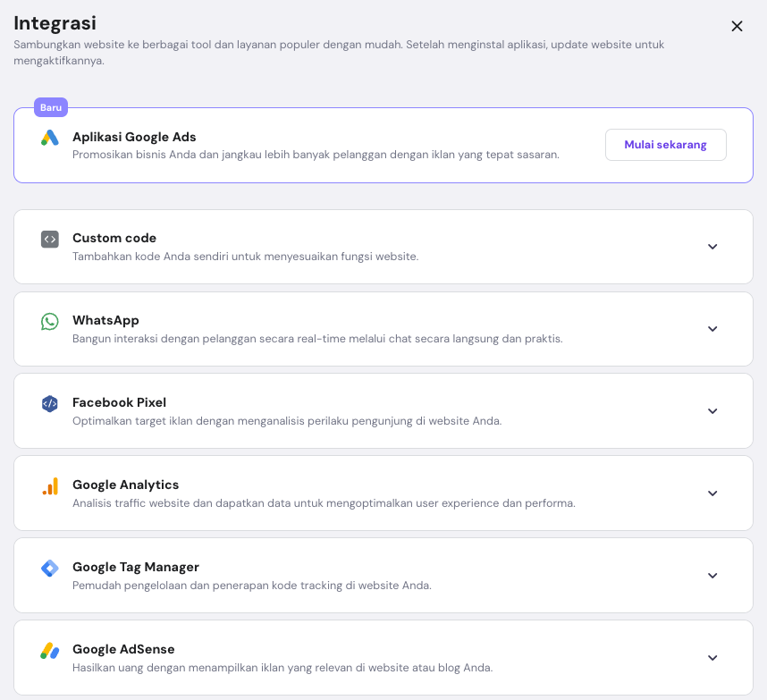Click the Integrasi heading
Image resolution: width=767 pixels, height=700 pixels.
[x=53, y=22]
